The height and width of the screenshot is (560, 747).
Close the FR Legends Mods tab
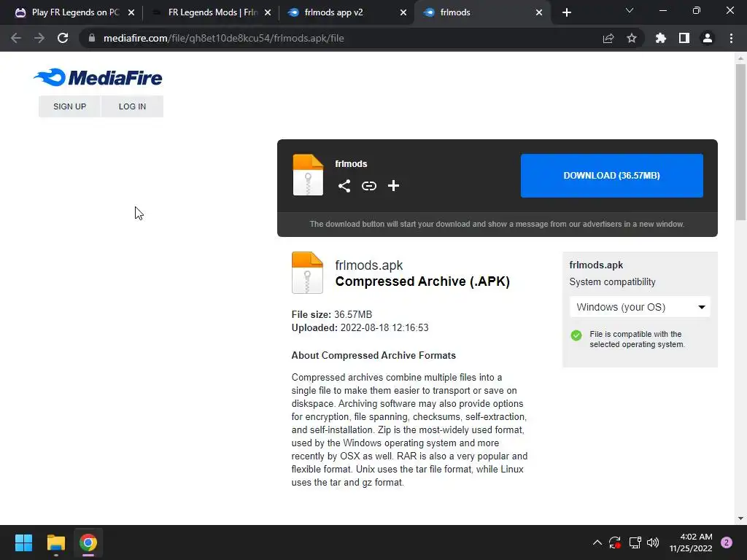[268, 12]
